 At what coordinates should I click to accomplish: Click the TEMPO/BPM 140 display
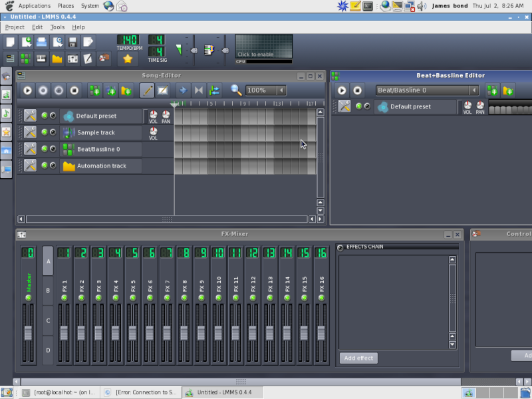click(x=128, y=40)
